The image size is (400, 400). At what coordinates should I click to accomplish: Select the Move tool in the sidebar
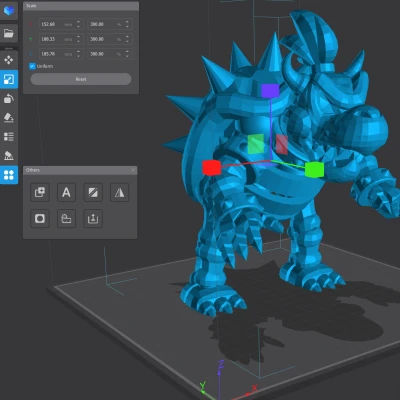[9, 60]
